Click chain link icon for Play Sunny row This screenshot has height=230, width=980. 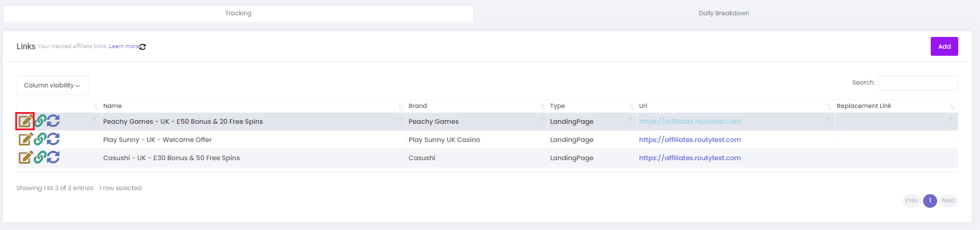click(40, 140)
